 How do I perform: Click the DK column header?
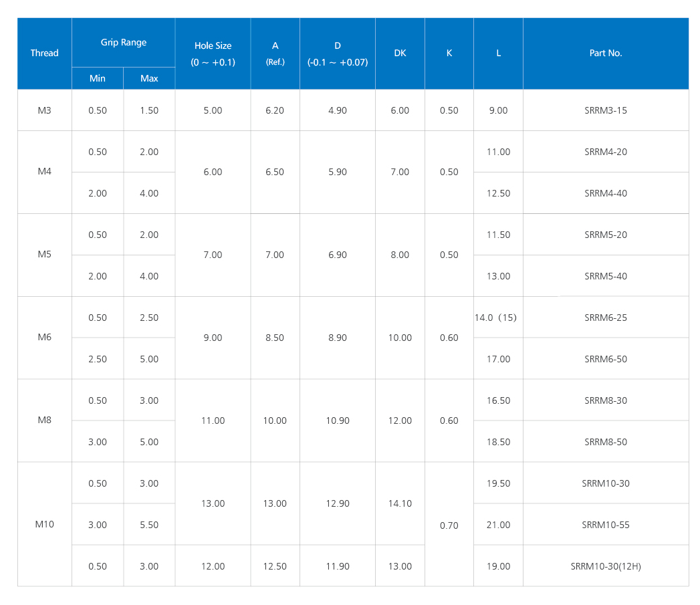(400, 53)
